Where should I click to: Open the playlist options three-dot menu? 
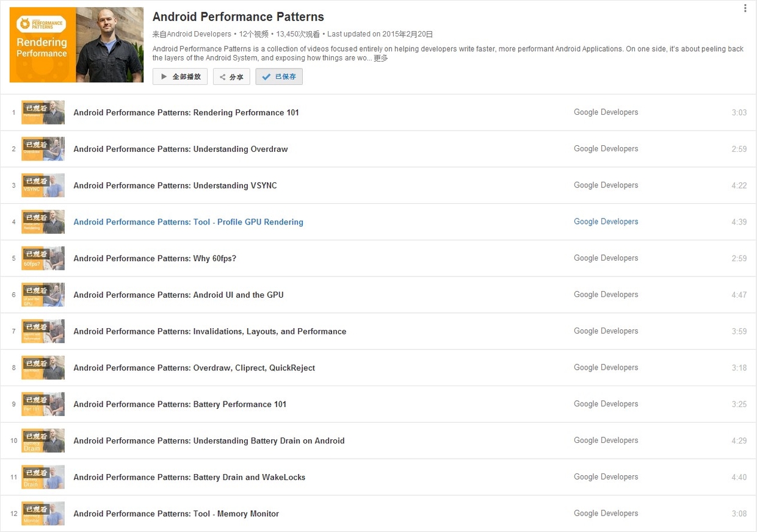(x=745, y=7)
